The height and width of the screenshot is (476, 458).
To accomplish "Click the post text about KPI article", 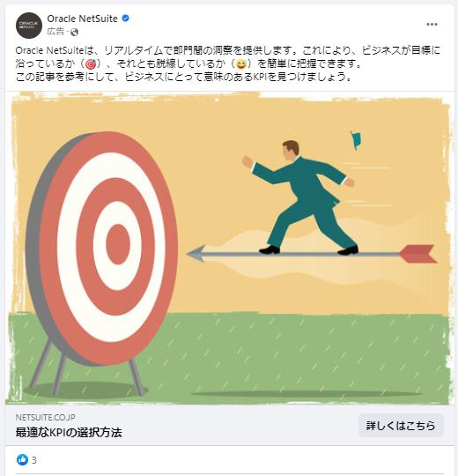I will pyautogui.click(x=183, y=77).
